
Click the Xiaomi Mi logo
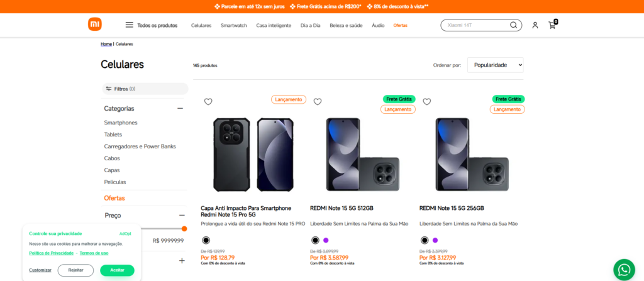[x=95, y=25]
